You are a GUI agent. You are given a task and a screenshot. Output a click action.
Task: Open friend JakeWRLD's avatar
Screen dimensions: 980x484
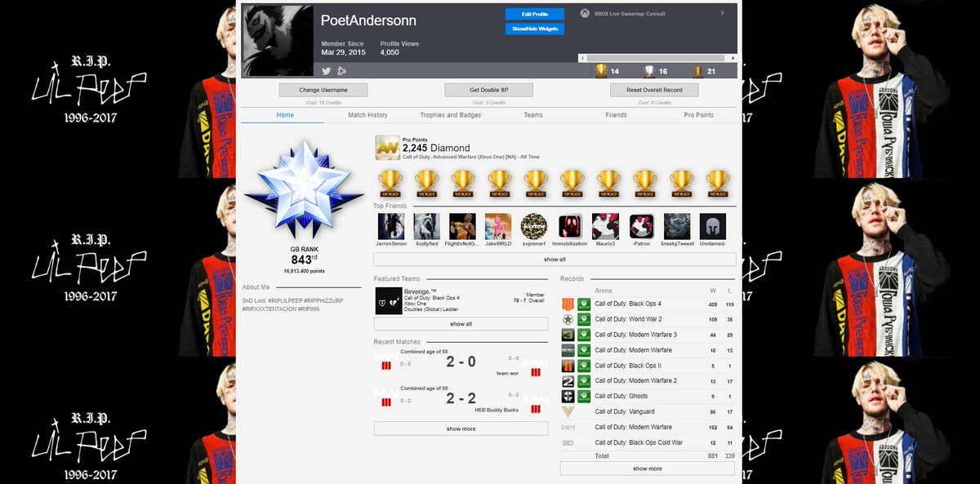tap(498, 226)
